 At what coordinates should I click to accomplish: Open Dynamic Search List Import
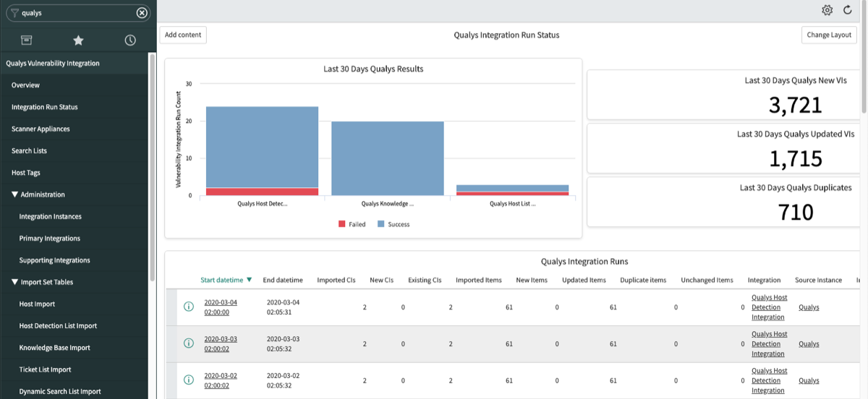coord(60,391)
